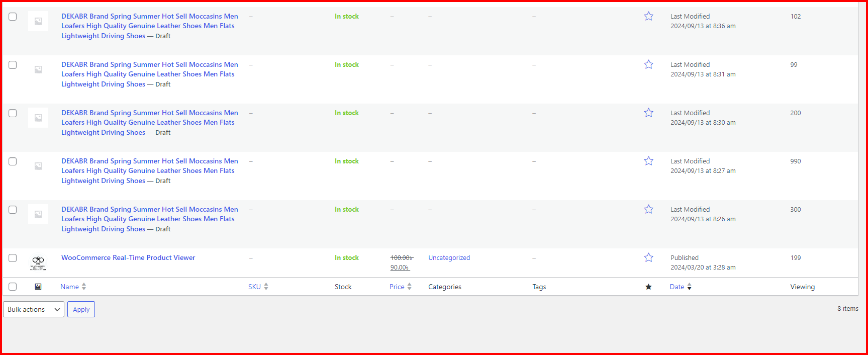Click the Stock column footer label

tap(343, 287)
